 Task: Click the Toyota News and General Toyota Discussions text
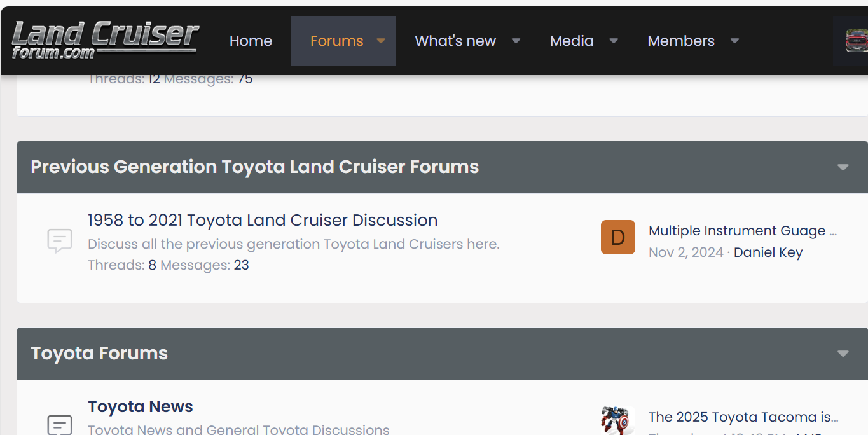[238, 430]
